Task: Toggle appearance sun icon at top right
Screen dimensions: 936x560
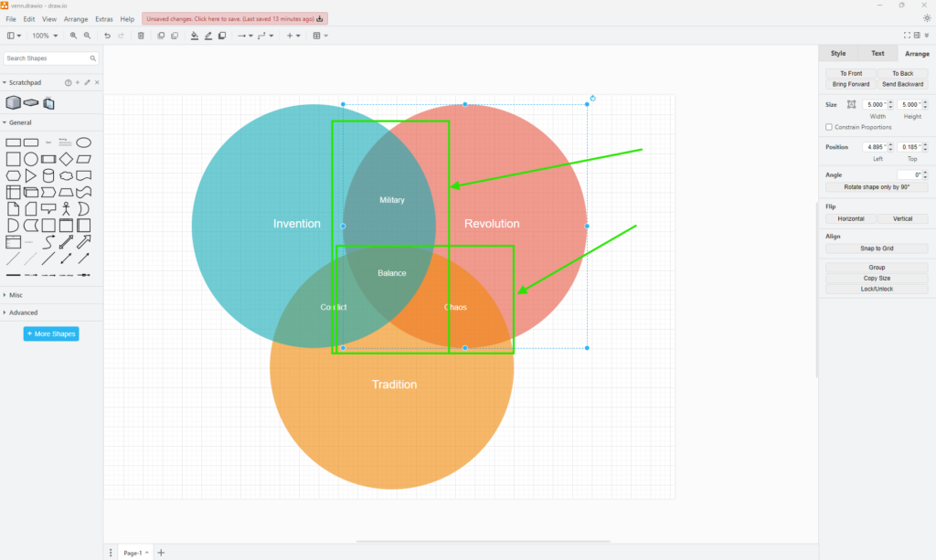Action: click(927, 18)
